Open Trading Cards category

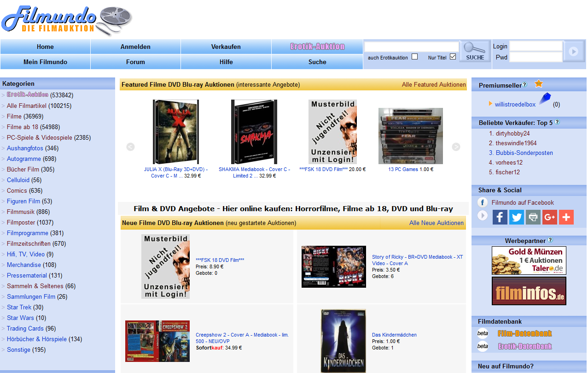point(25,329)
